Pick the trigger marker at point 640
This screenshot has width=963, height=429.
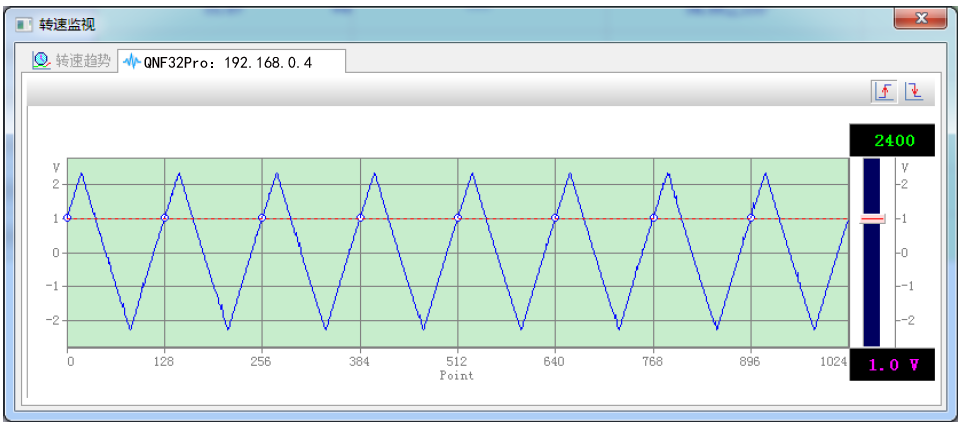555,218
